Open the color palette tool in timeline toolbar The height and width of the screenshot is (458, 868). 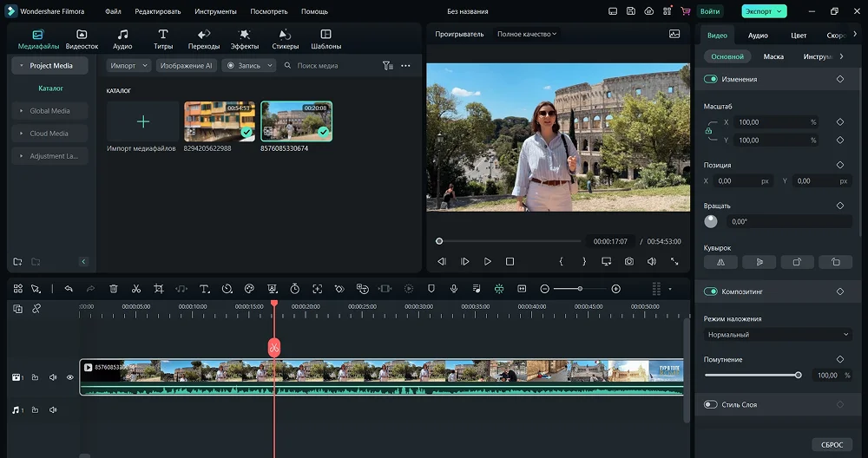(x=249, y=289)
